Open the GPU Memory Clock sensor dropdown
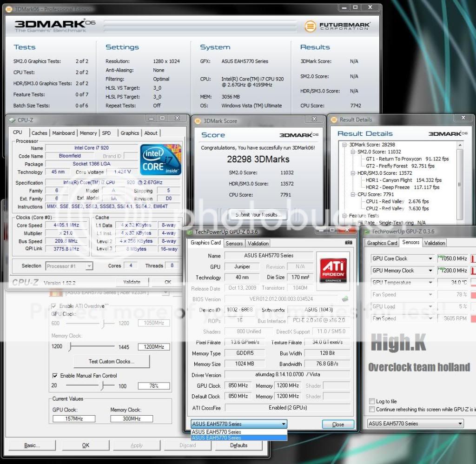The image size is (476, 464). [x=430, y=271]
